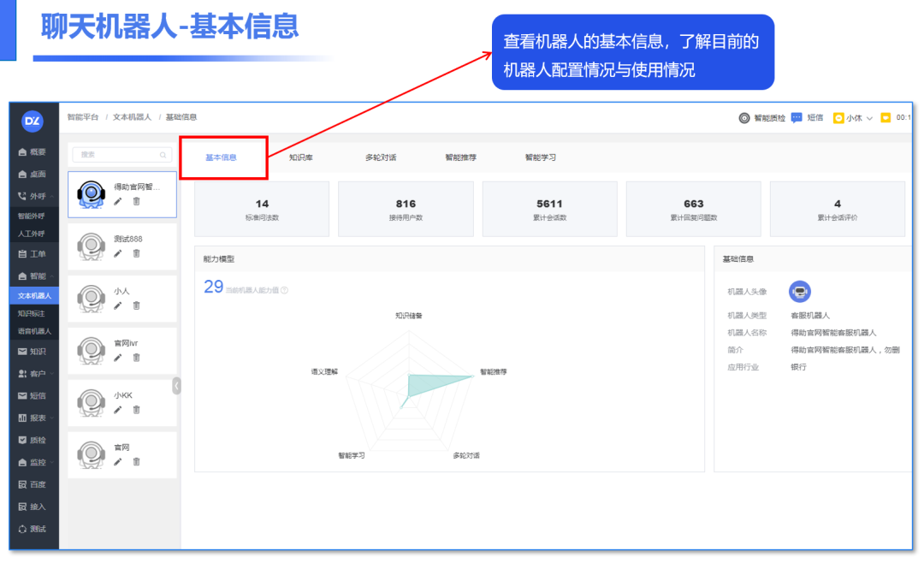Image resolution: width=924 pixels, height=563 pixels.
Task: Click the help icon beside 当前机器人能力值
Action: (x=285, y=290)
